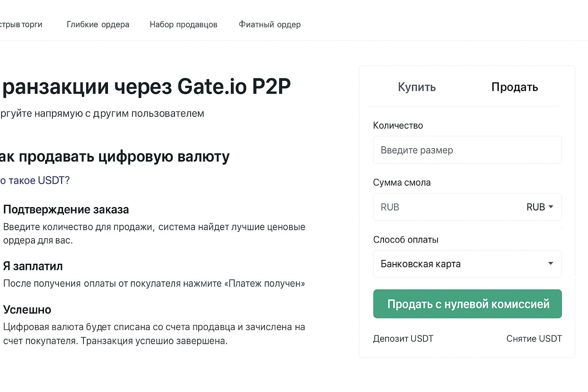Viewport: 588px width, 392px height.
Task: Switch to the Купить tab
Action: pyautogui.click(x=416, y=87)
